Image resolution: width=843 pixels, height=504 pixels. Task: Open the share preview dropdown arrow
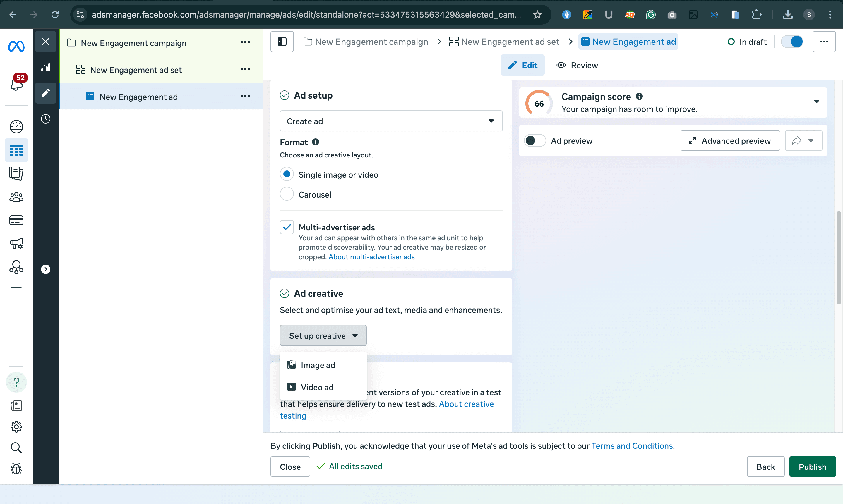pyautogui.click(x=811, y=140)
